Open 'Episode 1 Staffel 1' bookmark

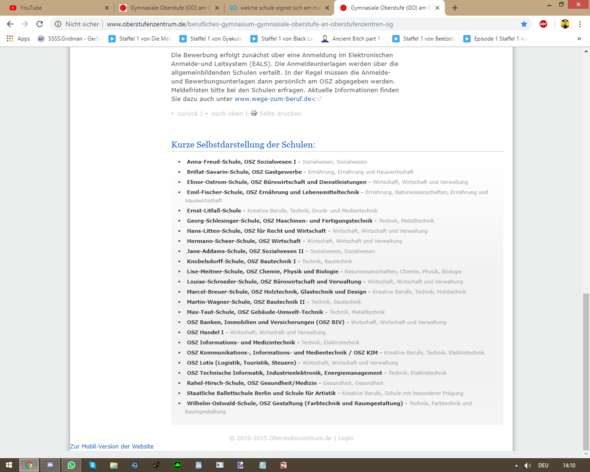click(494, 38)
